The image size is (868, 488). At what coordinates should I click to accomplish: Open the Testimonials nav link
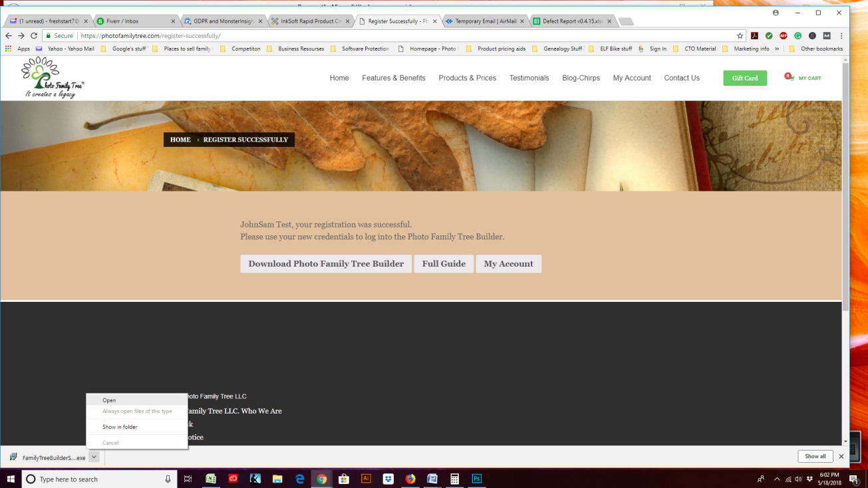529,78
